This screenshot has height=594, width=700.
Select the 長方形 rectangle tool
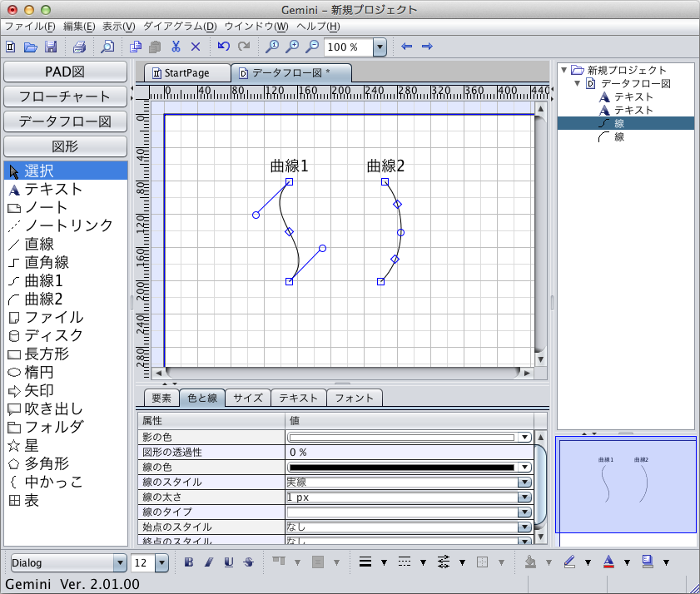click(66, 354)
